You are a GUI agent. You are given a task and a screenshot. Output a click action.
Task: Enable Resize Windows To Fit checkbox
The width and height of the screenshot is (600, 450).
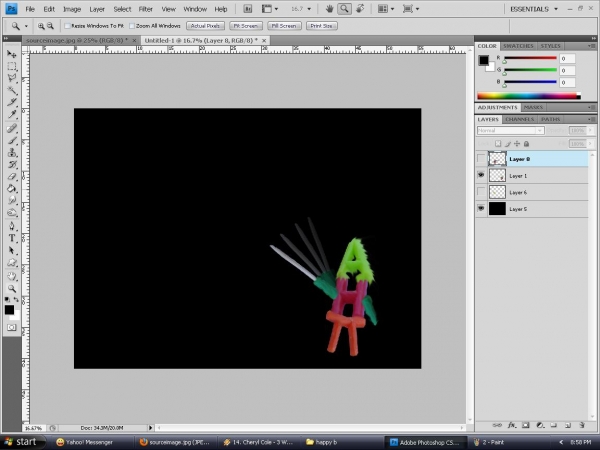coord(67,26)
